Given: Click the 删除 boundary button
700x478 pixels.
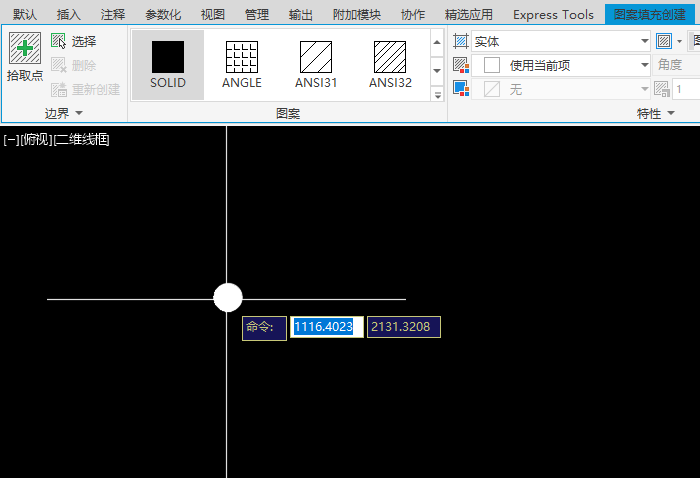Looking at the screenshot, I should coord(74,66).
